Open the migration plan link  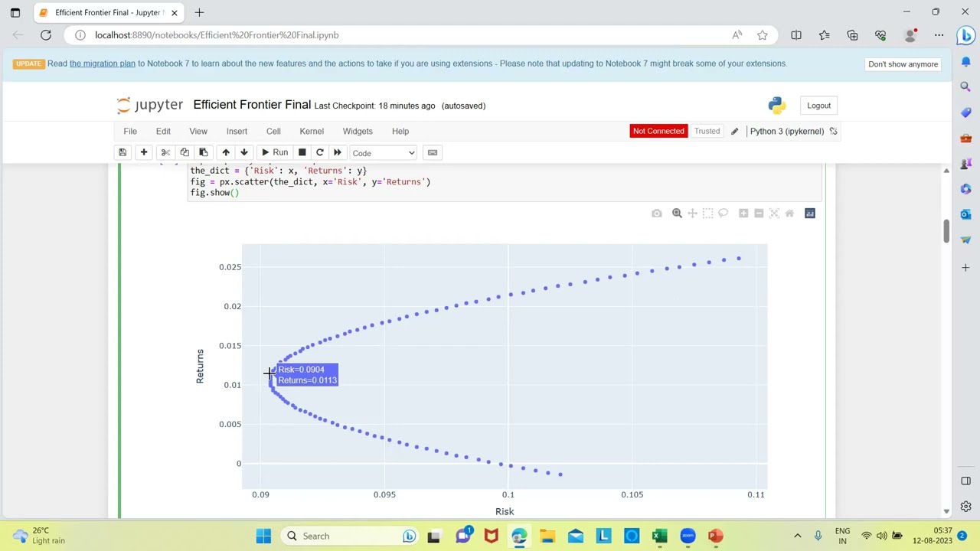(103, 64)
